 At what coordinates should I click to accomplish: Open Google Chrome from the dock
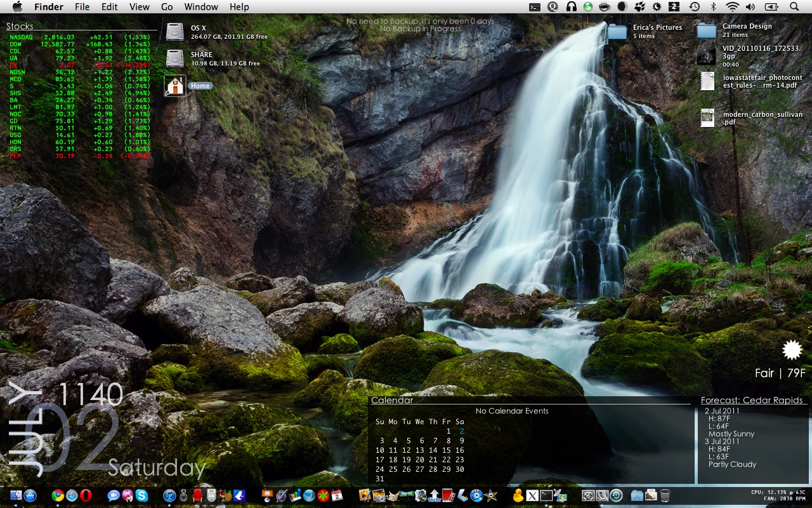[x=58, y=496]
